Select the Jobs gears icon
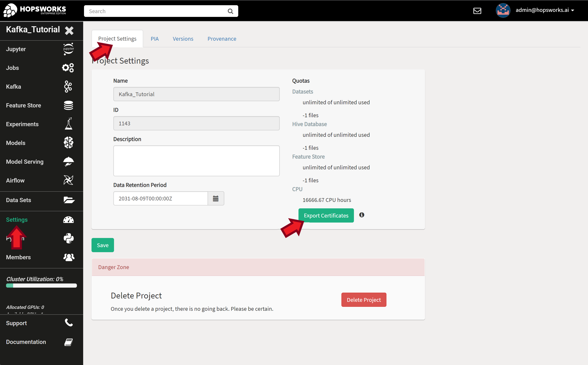This screenshot has height=365, width=588. pos(68,68)
